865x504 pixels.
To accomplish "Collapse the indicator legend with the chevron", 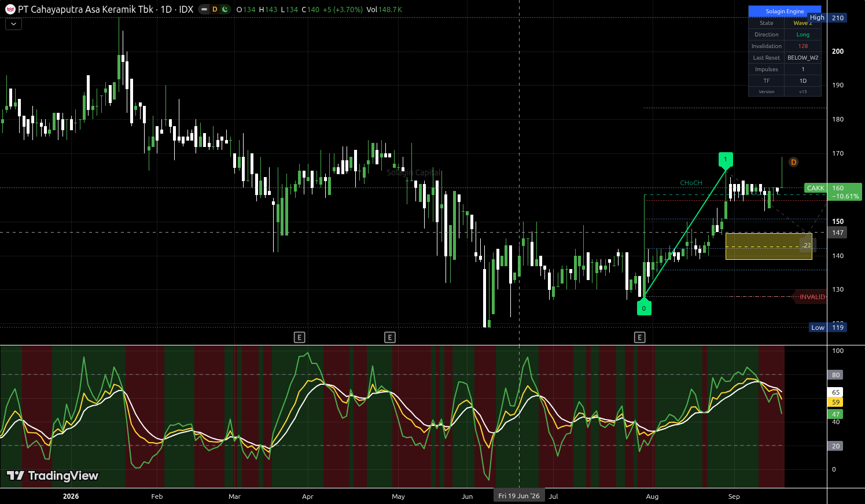I will [x=13, y=24].
